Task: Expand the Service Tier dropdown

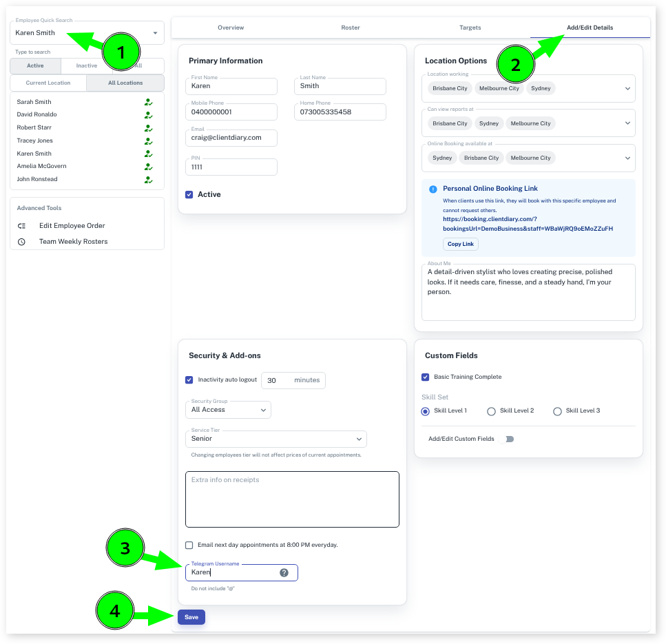Action: (x=275, y=439)
